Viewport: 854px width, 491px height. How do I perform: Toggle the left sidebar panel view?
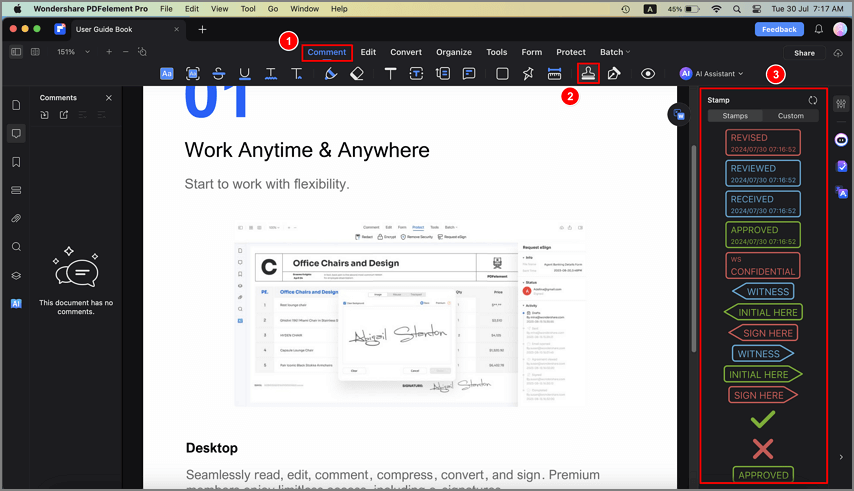[x=16, y=52]
